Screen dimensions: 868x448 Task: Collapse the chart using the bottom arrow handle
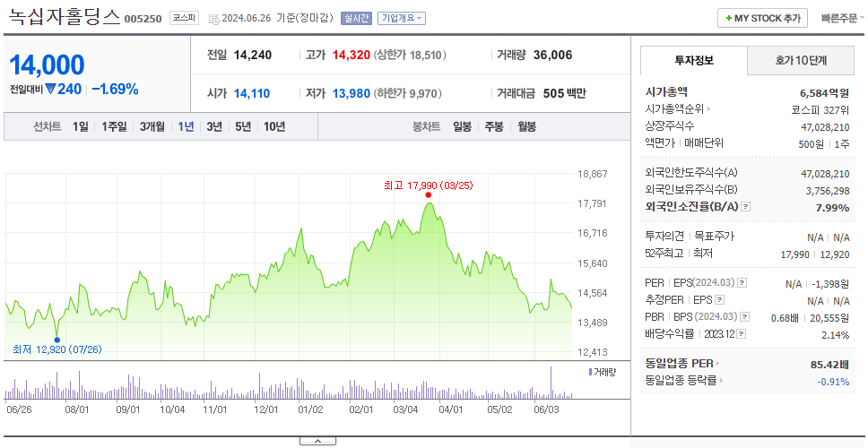tap(317, 441)
